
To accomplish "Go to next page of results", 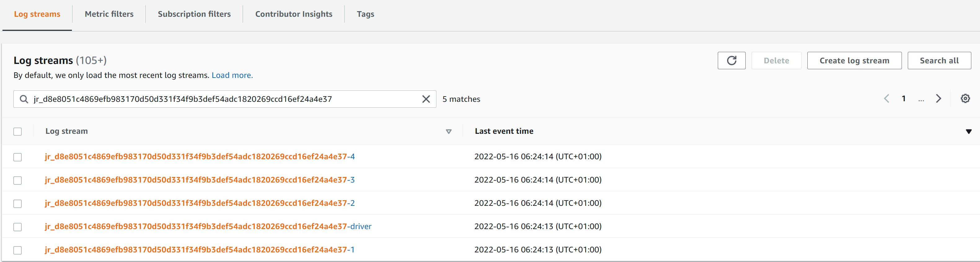I will (938, 99).
